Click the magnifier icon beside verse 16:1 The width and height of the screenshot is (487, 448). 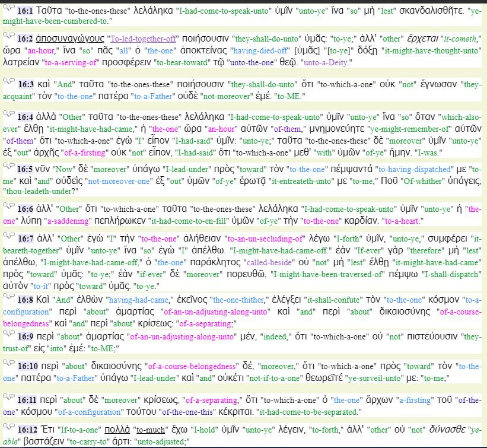[6, 8]
